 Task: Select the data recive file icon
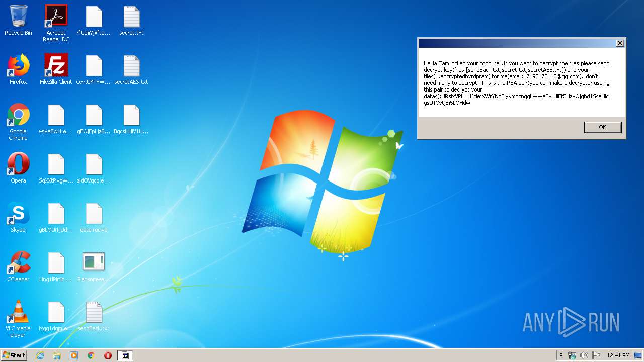pyautogui.click(x=94, y=217)
